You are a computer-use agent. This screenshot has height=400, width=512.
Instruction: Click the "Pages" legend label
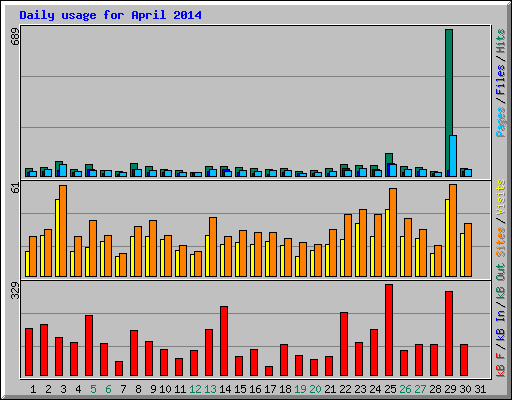[x=501, y=122]
